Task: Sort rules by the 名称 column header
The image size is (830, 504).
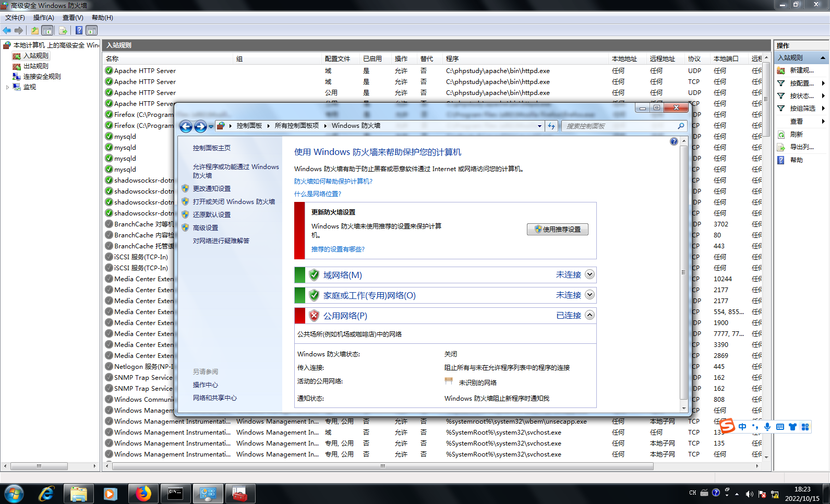Action: tap(169, 59)
